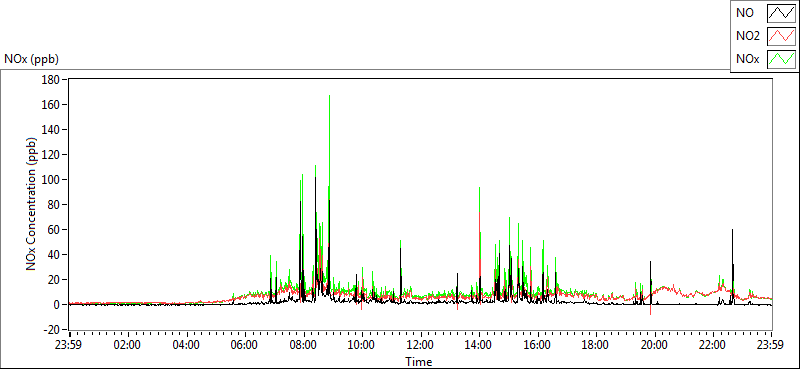This screenshot has height=369, width=800.
Task: Edit the -20 minimum Y-axis value
Action: pyautogui.click(x=53, y=330)
